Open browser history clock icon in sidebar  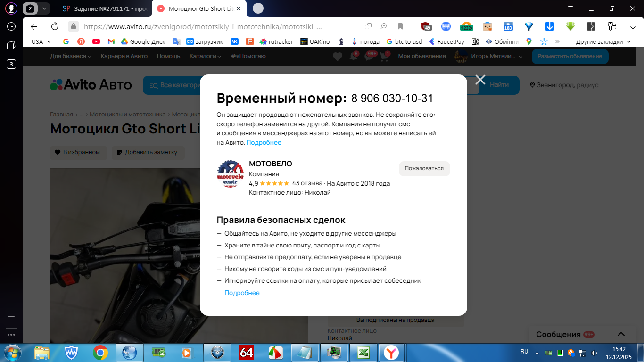[x=11, y=26]
